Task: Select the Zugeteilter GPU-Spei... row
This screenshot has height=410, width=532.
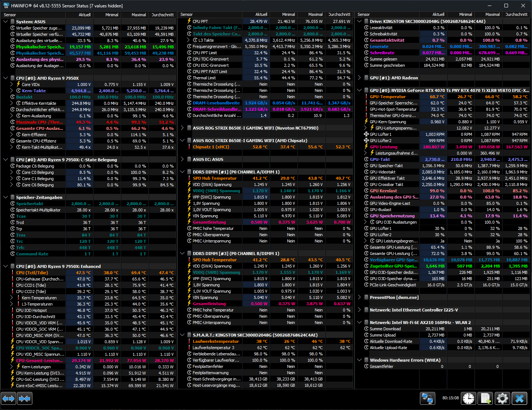Action: click(x=443, y=266)
